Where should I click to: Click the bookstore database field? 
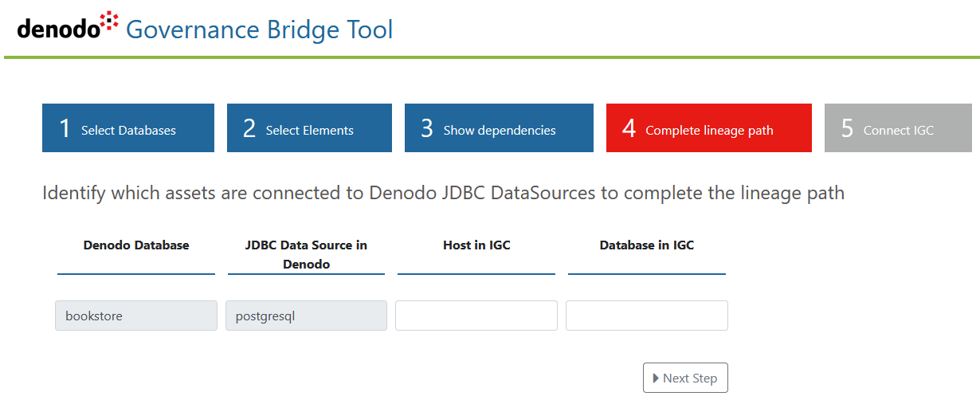pyautogui.click(x=136, y=316)
